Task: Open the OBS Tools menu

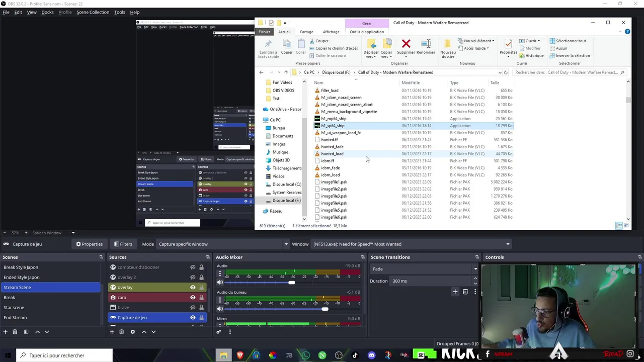Action: pyautogui.click(x=119, y=12)
